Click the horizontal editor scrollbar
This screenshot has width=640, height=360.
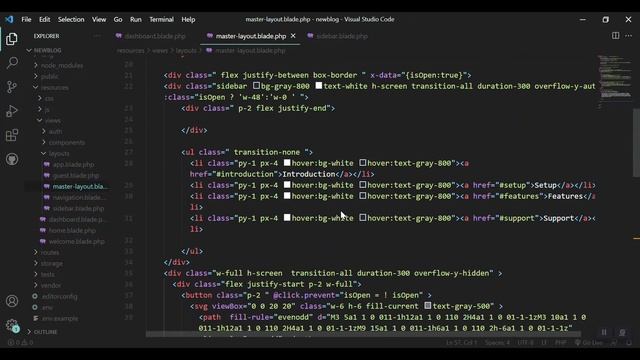(x=363, y=334)
